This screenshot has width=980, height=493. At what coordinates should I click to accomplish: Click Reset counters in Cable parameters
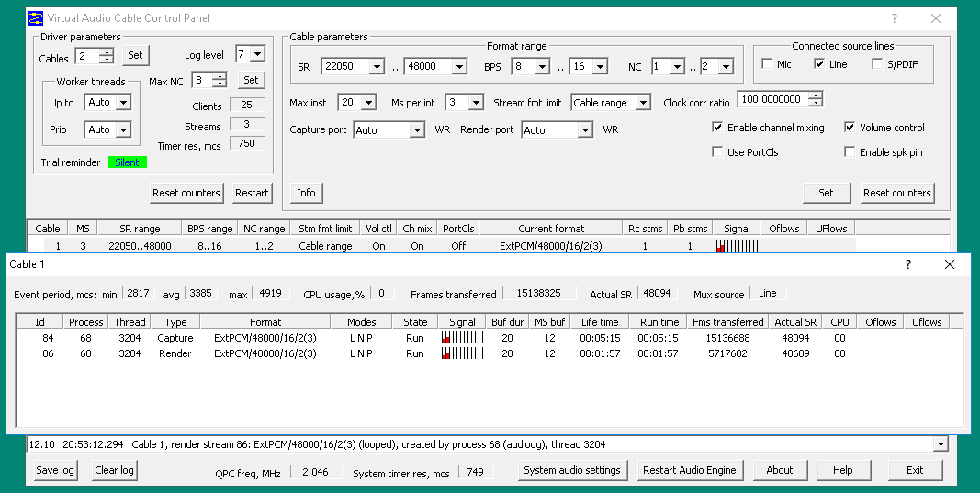click(x=896, y=193)
